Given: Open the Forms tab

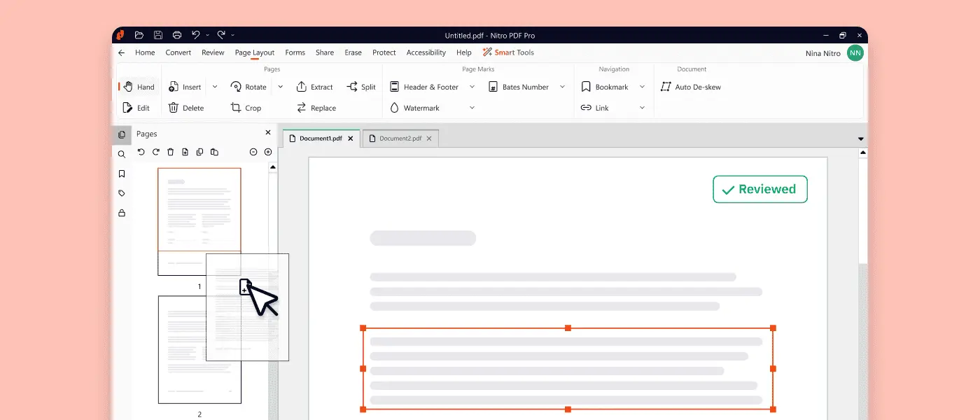Looking at the screenshot, I should click(295, 52).
